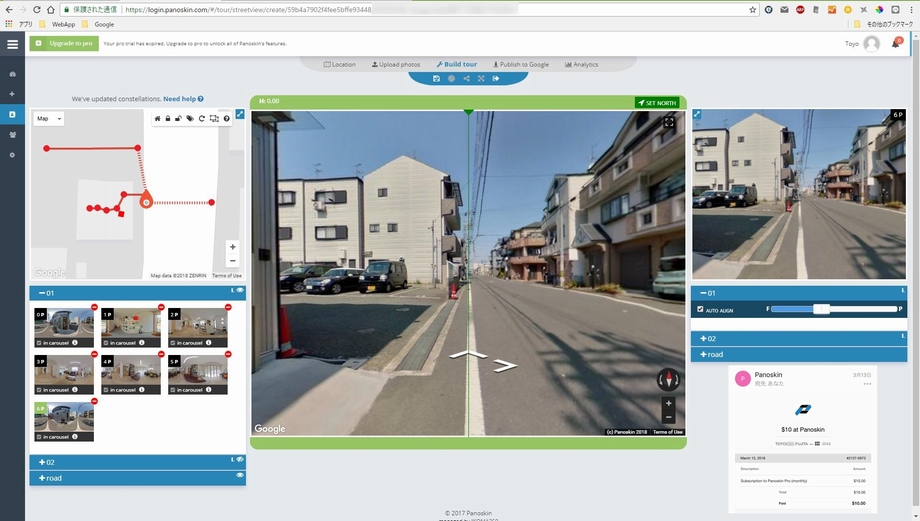The height and width of the screenshot is (521, 920).
Task: Open the Analytics step
Action: point(581,65)
